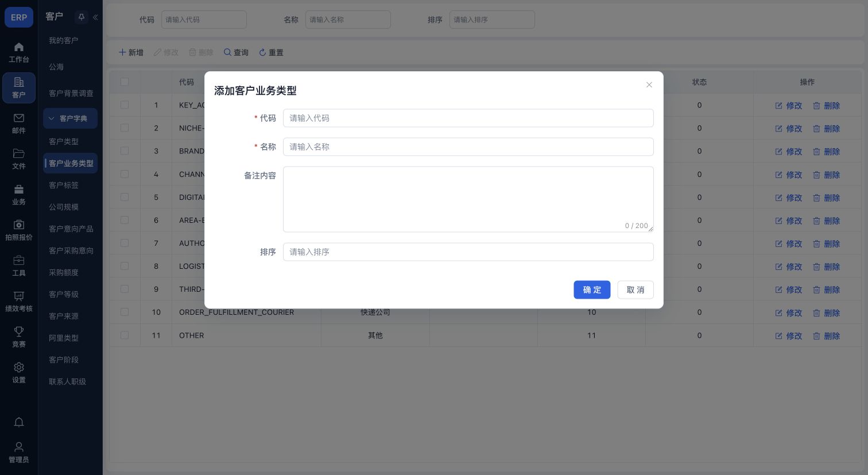Collapse the 客户字典 menu group

point(70,118)
